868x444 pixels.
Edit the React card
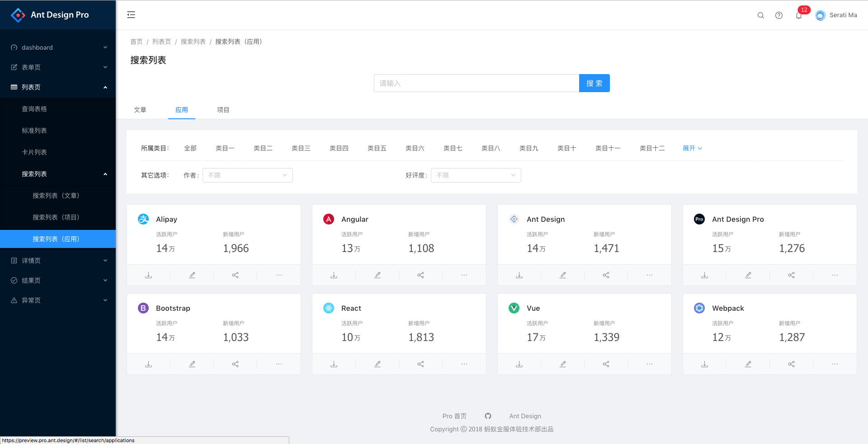pos(377,364)
